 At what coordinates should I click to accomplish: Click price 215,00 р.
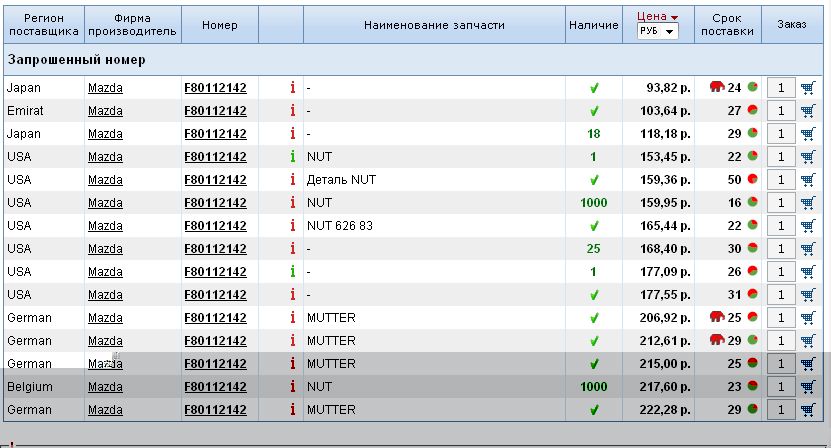665,364
